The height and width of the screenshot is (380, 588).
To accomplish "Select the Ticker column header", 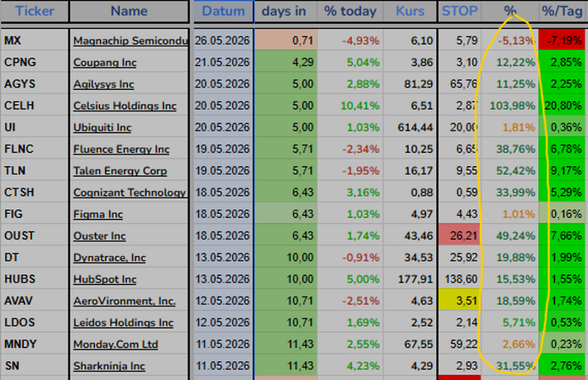I will [35, 11].
